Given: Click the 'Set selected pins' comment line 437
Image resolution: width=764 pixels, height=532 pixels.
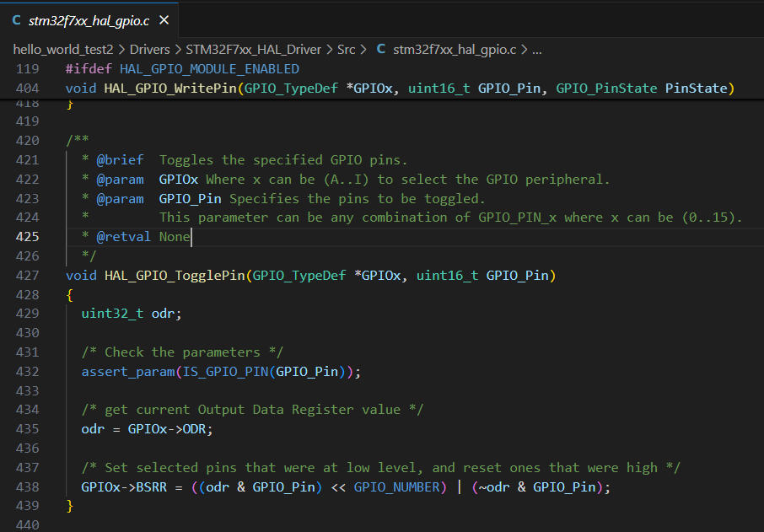Looking at the screenshot, I should pyautogui.click(x=380, y=468).
